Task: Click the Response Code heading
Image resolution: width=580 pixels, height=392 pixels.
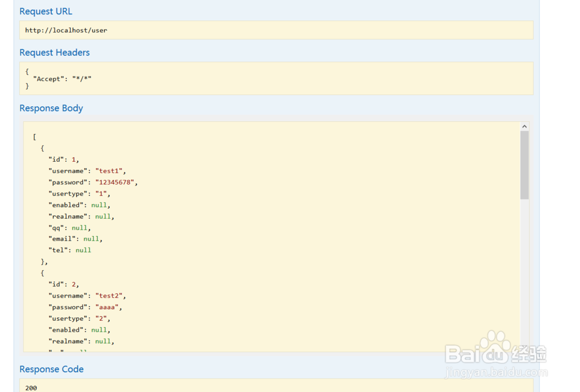Action: [x=52, y=369]
